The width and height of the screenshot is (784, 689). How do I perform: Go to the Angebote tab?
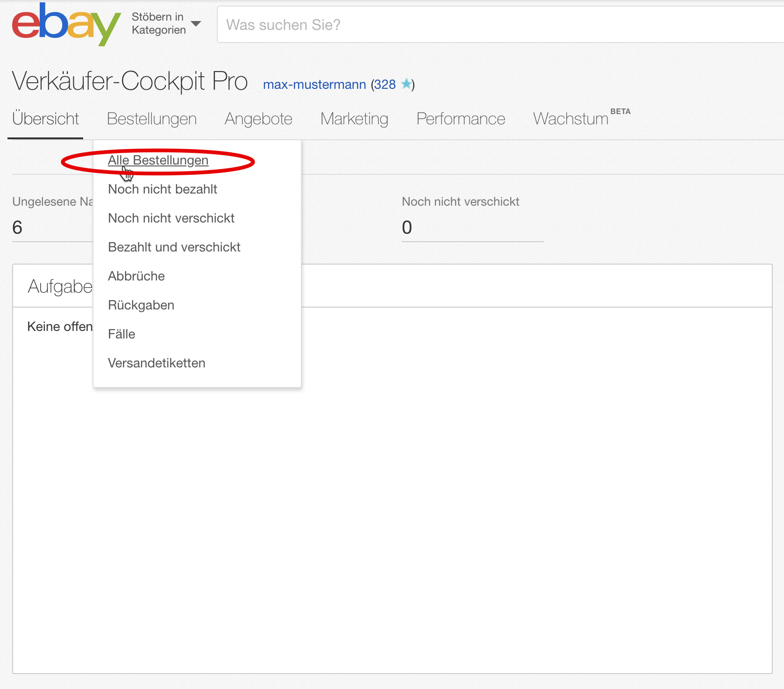coord(258,119)
